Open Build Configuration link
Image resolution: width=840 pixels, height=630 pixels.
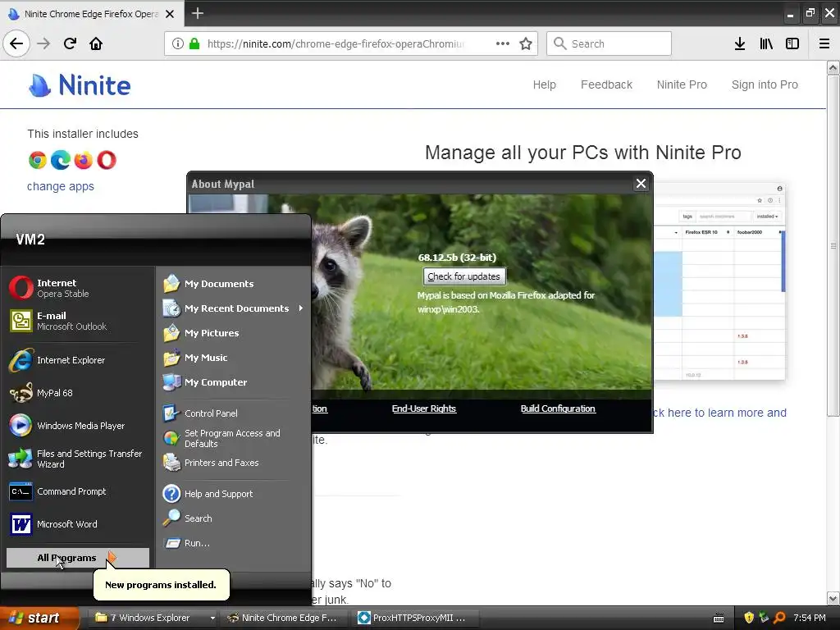[x=558, y=409]
